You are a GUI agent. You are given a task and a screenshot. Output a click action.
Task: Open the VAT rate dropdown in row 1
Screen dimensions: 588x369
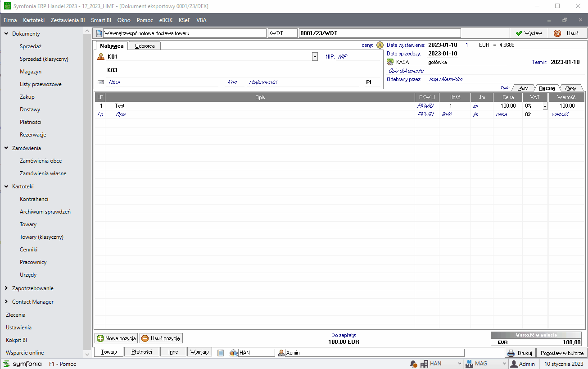click(x=545, y=106)
